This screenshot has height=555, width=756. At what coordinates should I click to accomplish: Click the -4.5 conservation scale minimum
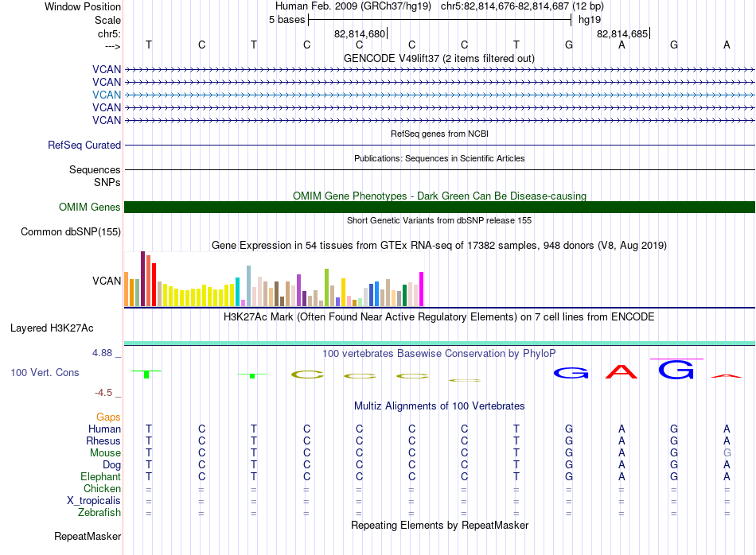(x=103, y=393)
